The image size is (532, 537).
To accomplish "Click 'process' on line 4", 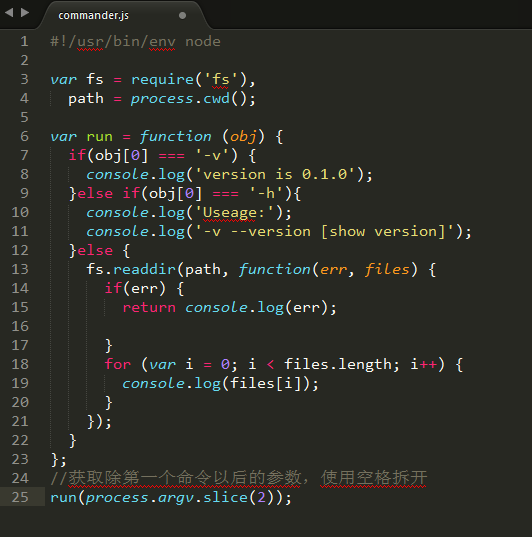I will (162, 99).
